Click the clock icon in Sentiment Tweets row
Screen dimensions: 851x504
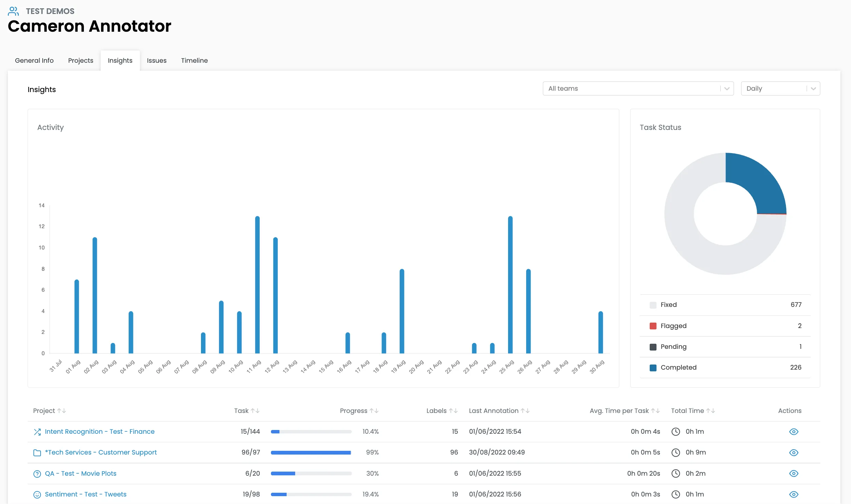point(676,494)
